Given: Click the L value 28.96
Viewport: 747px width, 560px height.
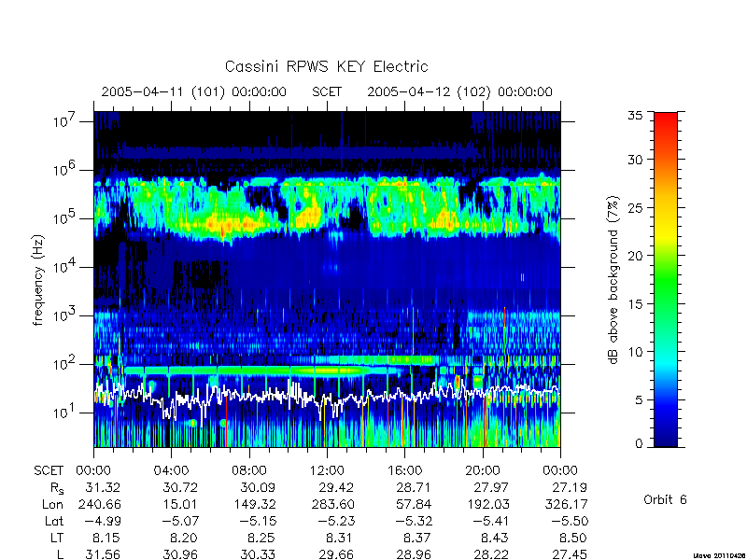Looking at the screenshot, I should (x=414, y=554).
